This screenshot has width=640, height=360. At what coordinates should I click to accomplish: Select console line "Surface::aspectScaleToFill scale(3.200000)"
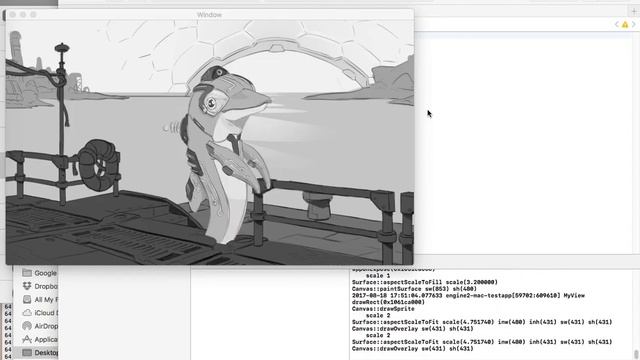[425, 282]
